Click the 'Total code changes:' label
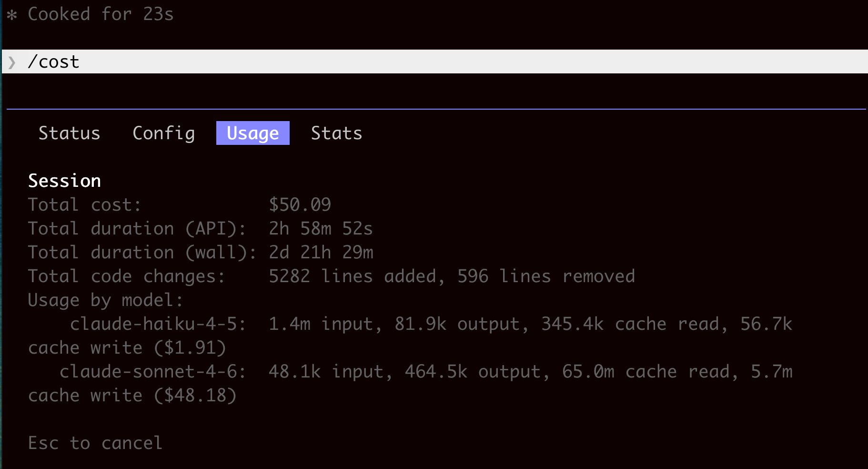 click(x=126, y=276)
